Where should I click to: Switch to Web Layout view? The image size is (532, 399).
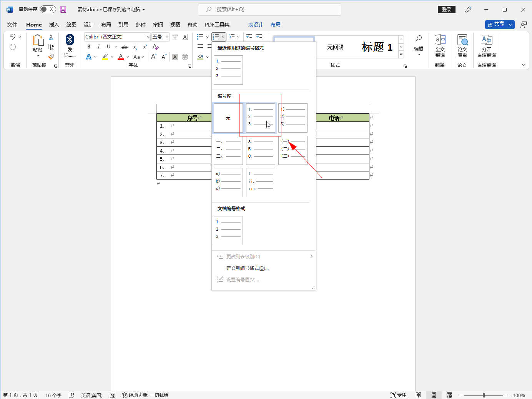click(x=449, y=395)
